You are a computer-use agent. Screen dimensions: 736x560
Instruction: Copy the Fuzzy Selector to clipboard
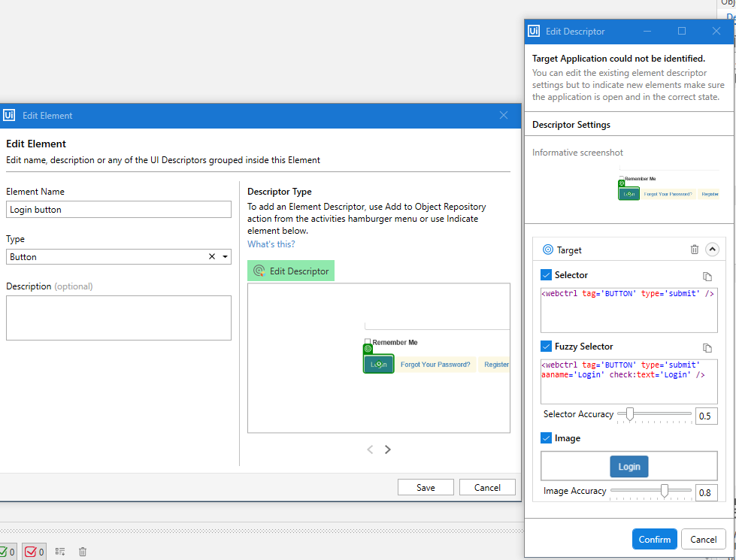tap(707, 347)
